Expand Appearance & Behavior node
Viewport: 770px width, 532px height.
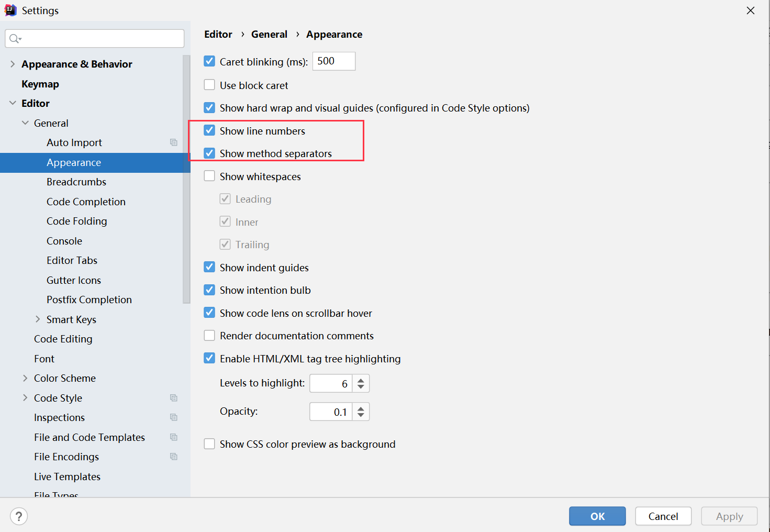(13, 64)
